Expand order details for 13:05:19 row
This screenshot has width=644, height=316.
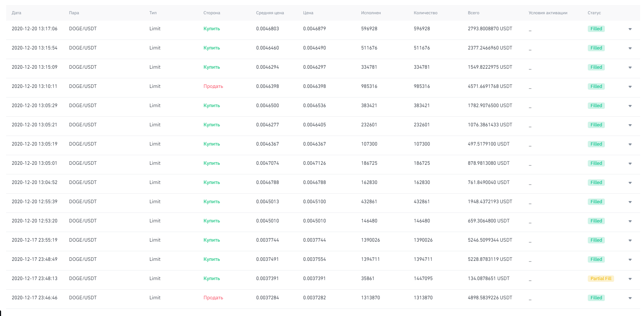click(630, 144)
